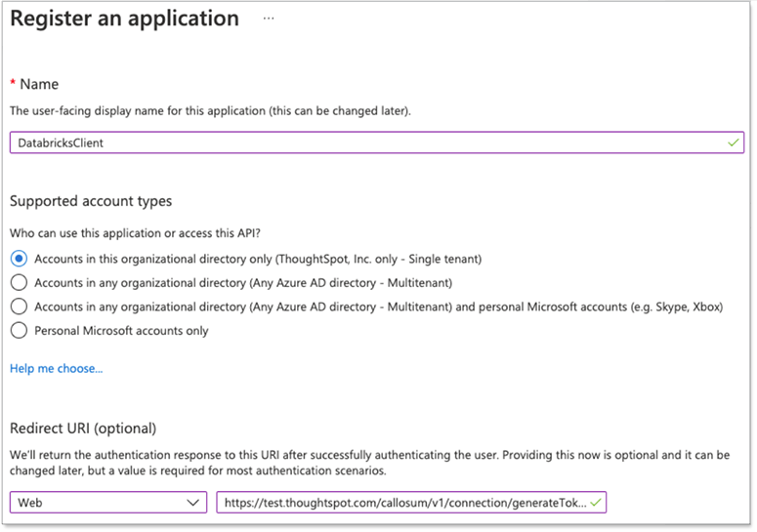This screenshot has width=757, height=532.
Task: Select single tenant organizational directory only option
Action: click(x=18, y=259)
